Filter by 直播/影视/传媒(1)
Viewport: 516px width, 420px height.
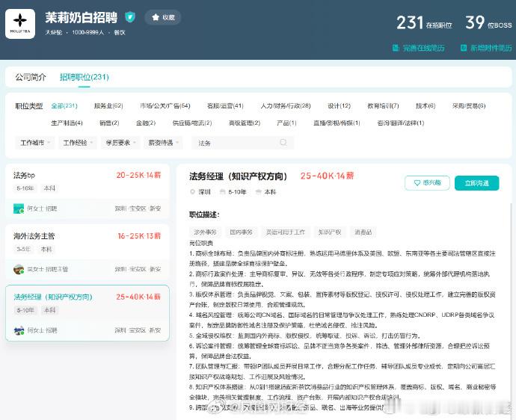point(337,123)
